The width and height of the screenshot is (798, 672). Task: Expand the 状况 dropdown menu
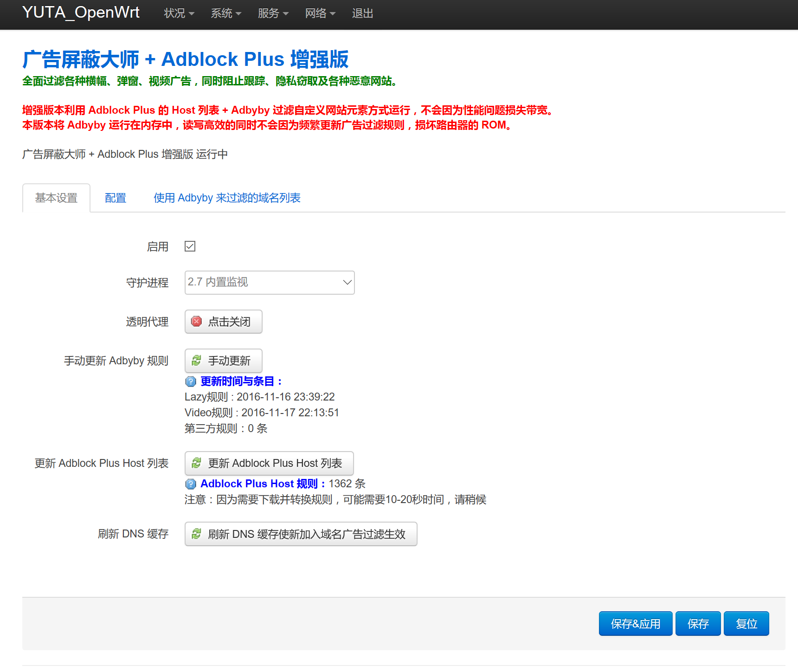coord(179,13)
